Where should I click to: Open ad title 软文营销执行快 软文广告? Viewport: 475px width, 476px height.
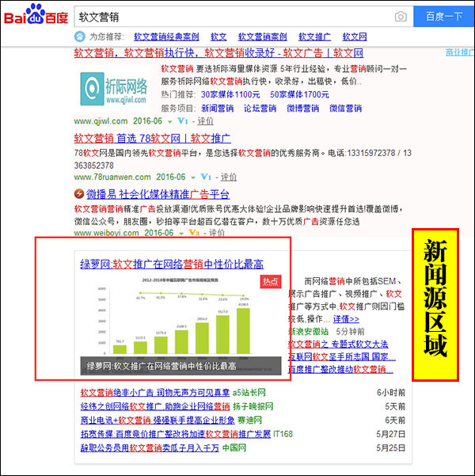(x=218, y=53)
